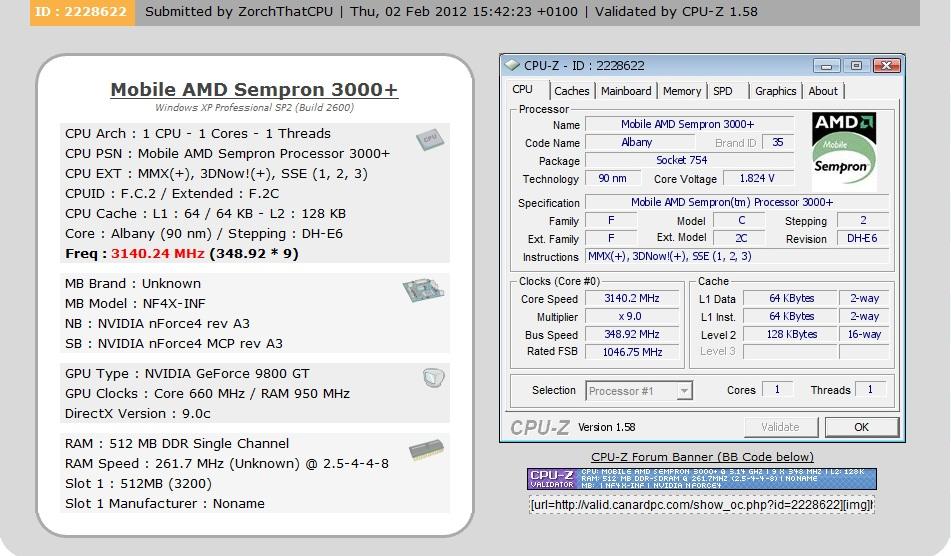The width and height of the screenshot is (951, 556).
Task: Click the Name field Mobile AMD Sempron 3000+
Action: coord(689,124)
